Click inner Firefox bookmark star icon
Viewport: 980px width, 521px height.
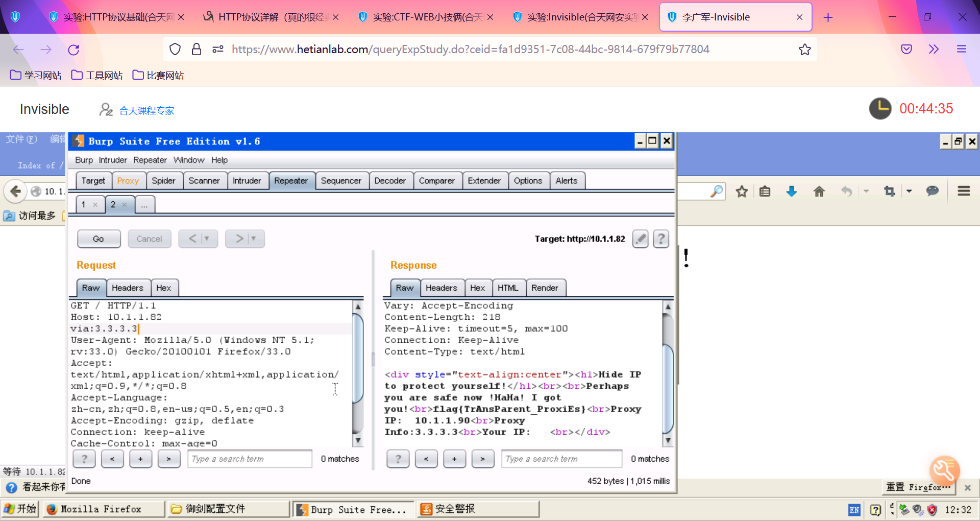tap(742, 192)
